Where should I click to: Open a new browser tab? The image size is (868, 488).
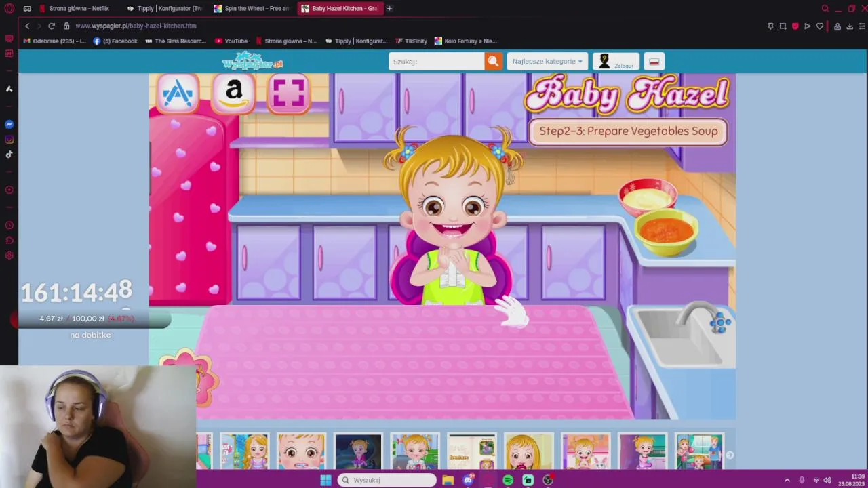click(x=389, y=9)
